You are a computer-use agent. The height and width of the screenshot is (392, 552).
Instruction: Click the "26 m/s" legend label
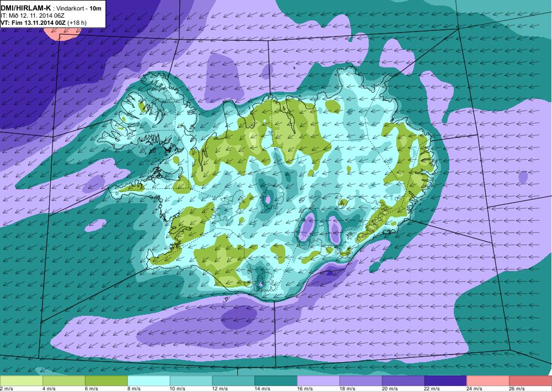point(517,389)
